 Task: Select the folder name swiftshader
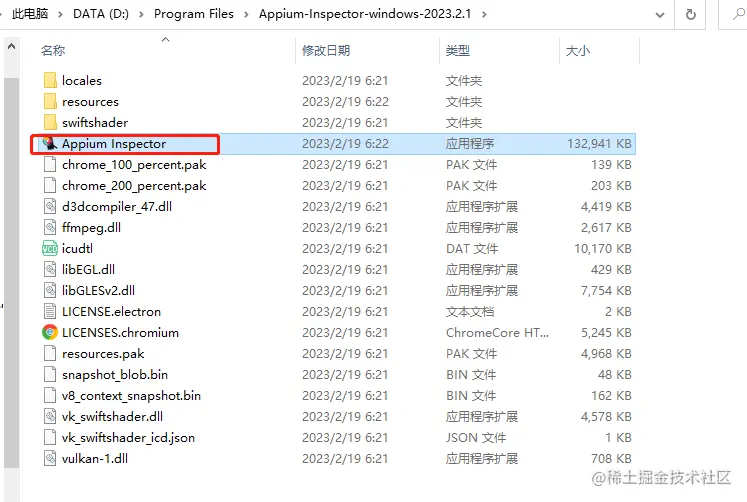tap(95, 123)
